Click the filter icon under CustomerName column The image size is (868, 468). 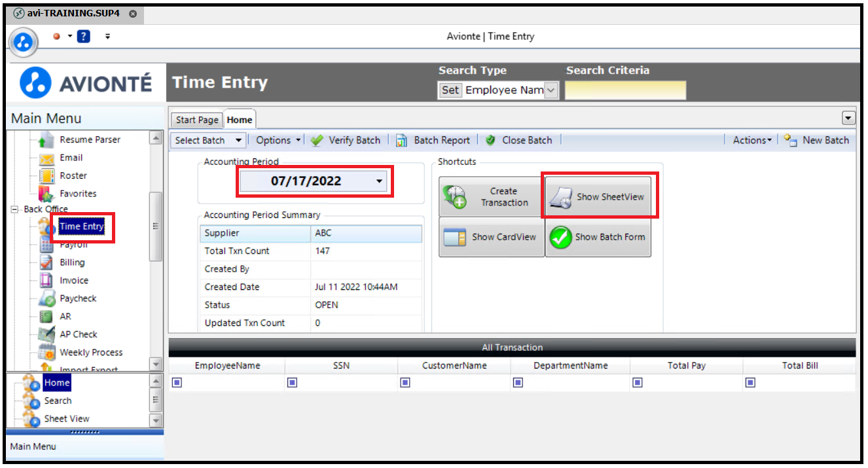point(405,382)
